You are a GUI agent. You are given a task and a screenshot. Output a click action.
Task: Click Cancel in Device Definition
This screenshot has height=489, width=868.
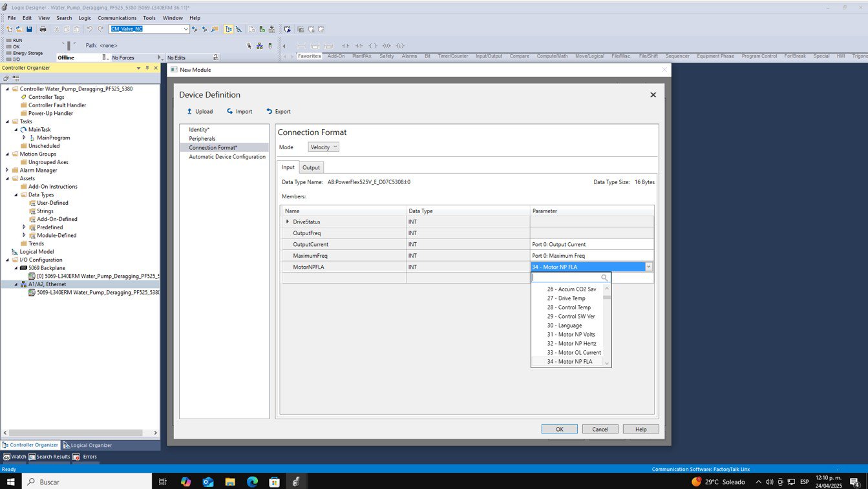click(600, 429)
